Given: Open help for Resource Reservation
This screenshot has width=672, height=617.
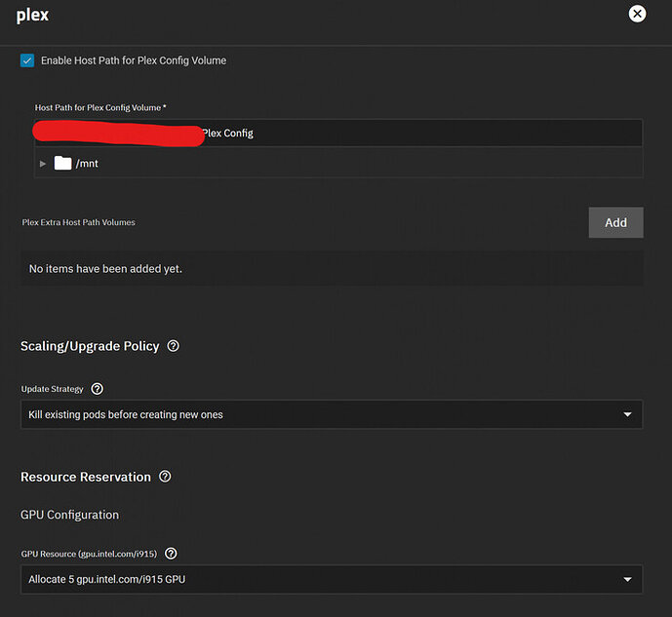Looking at the screenshot, I should click(165, 476).
